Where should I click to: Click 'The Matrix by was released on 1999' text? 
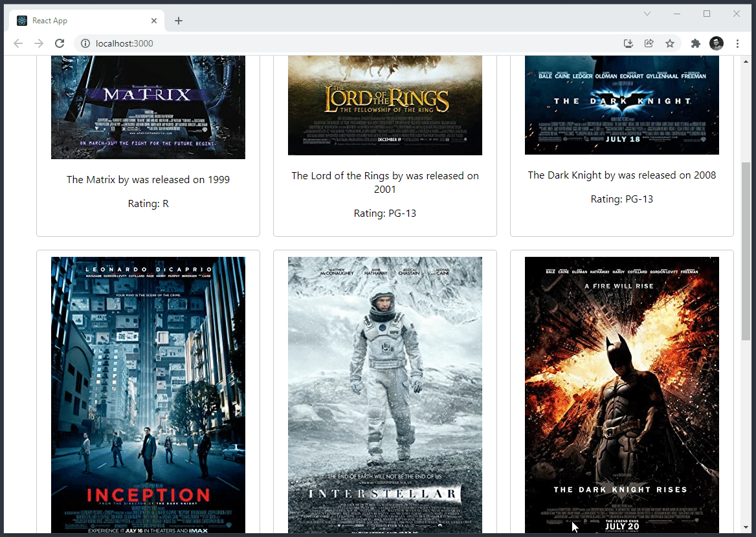[x=148, y=180]
